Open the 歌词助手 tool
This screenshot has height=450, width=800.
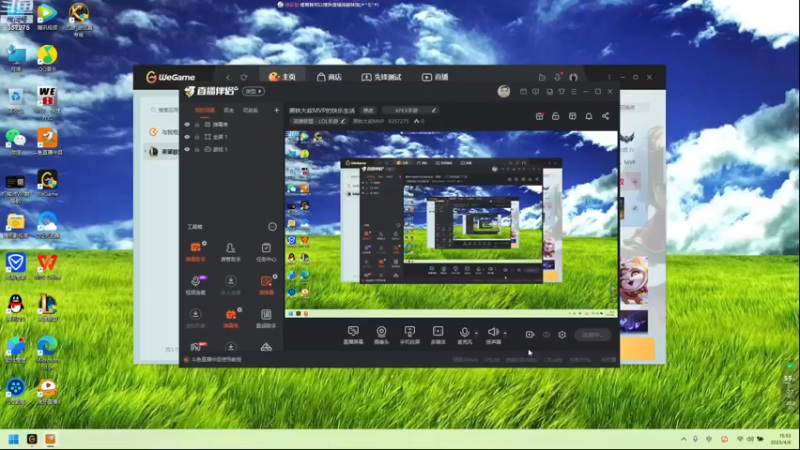[266, 318]
